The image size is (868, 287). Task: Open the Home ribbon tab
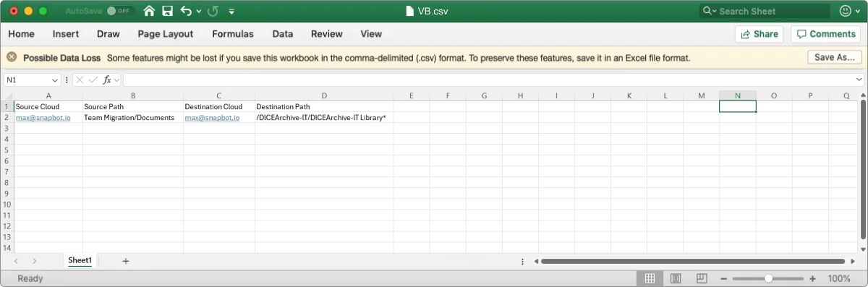click(21, 34)
